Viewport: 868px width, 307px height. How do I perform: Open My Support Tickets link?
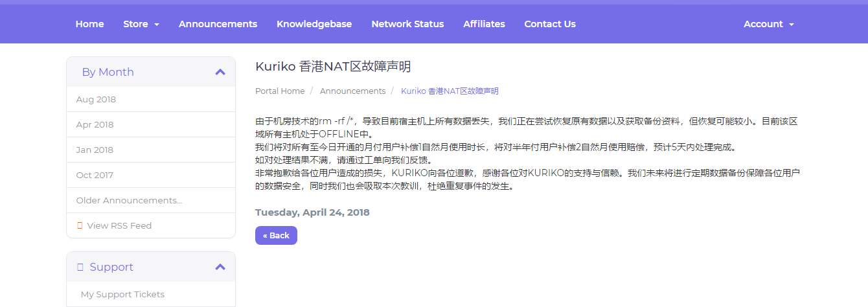tap(122, 295)
